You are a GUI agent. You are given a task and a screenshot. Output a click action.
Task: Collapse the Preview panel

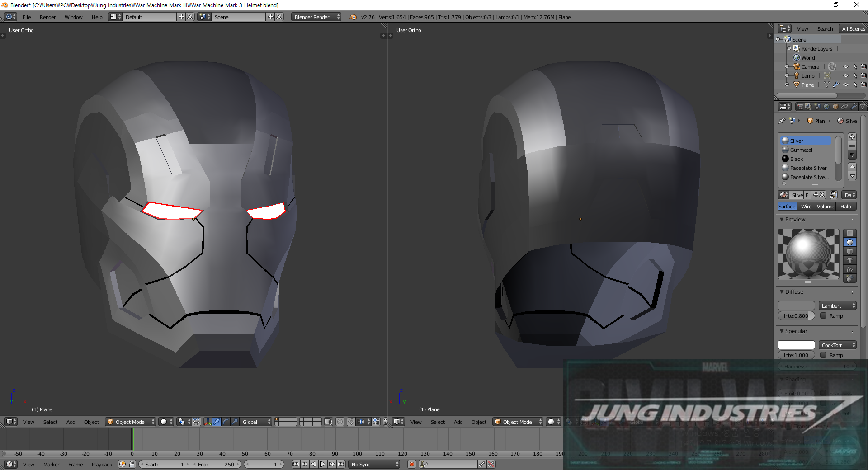coord(782,219)
